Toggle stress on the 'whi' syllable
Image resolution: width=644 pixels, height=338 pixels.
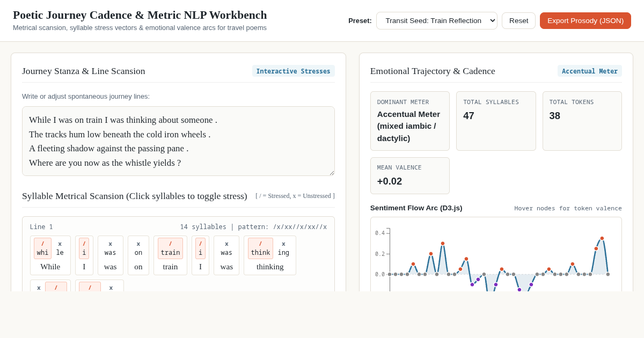[42, 248]
